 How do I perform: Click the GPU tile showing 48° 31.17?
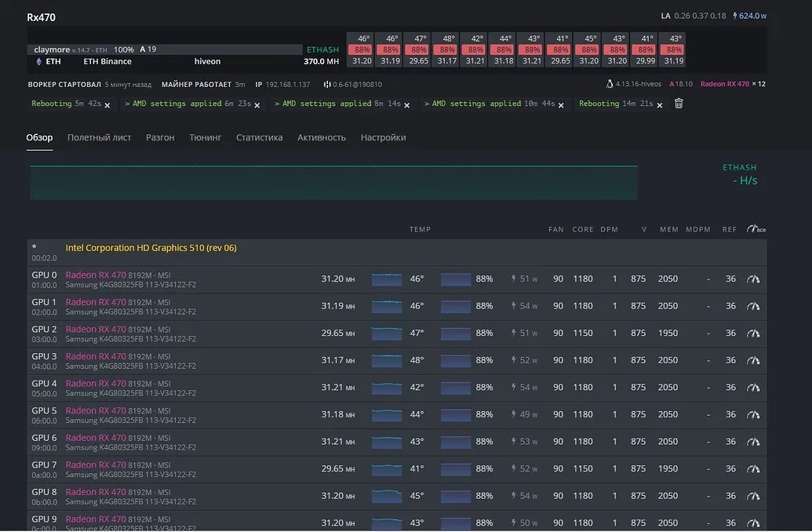[447, 49]
